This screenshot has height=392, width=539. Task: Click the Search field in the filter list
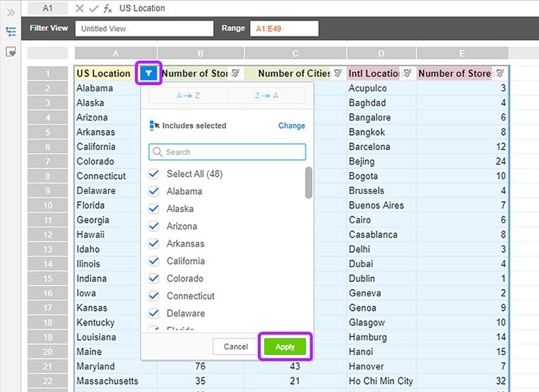click(x=227, y=152)
